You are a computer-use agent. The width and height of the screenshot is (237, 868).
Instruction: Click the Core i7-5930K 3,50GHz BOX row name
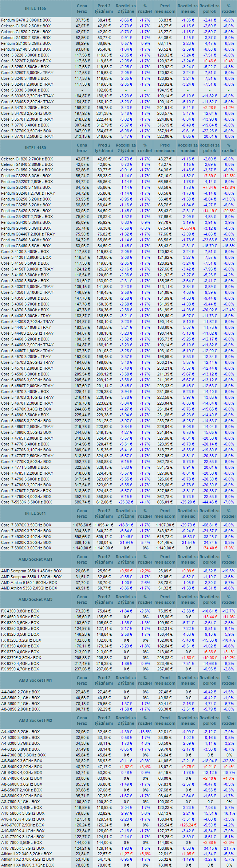pyautogui.click(x=26, y=502)
